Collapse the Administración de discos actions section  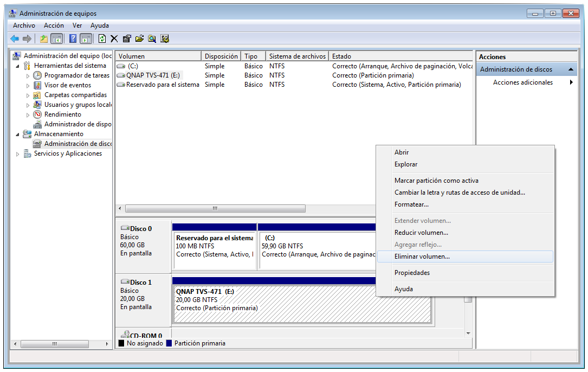[571, 69]
